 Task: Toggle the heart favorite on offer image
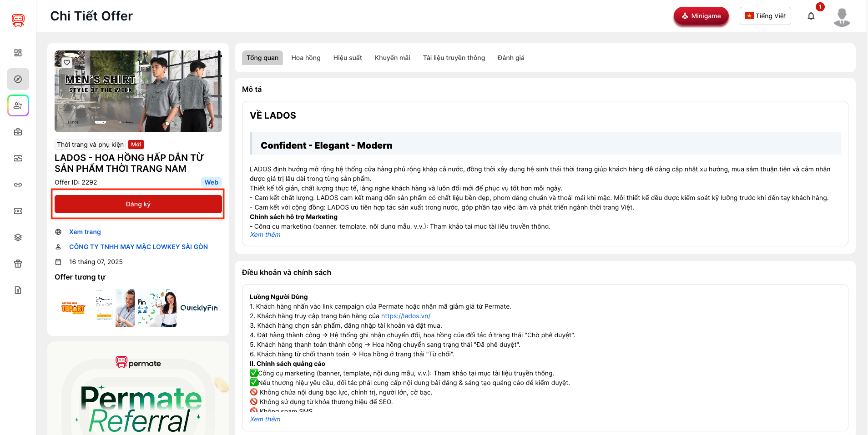pos(67,62)
